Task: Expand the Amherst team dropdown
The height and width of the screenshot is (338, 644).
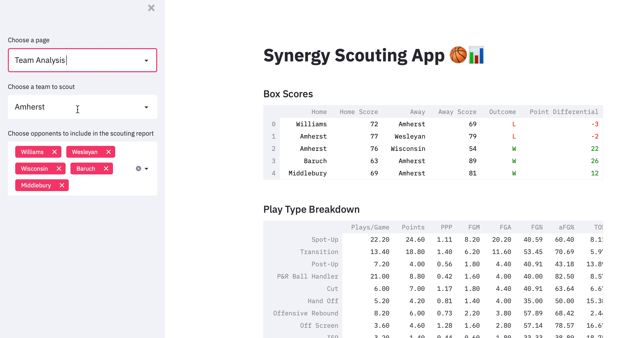Action: (146, 107)
